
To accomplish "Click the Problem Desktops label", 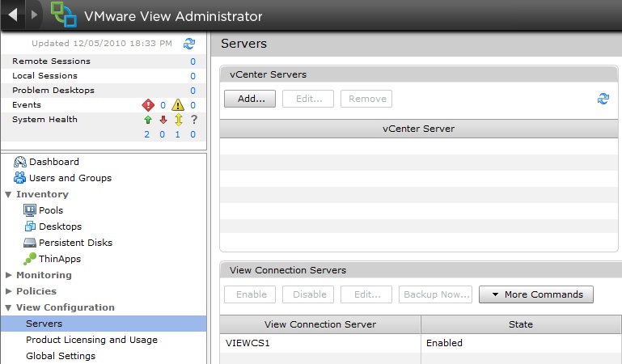I will point(53,91).
